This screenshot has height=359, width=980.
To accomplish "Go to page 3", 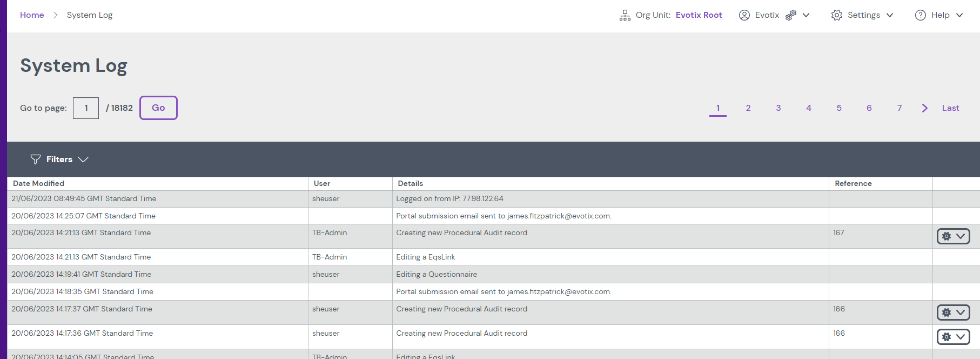I will 778,108.
